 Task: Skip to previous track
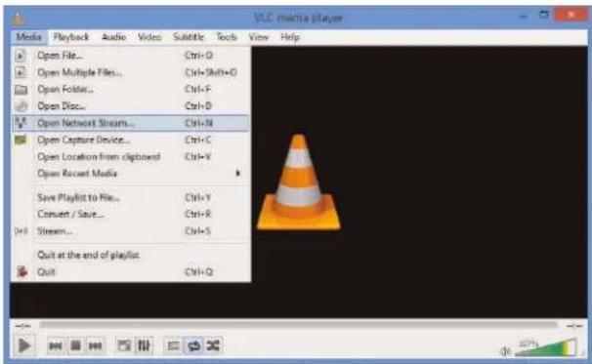pos(56,345)
